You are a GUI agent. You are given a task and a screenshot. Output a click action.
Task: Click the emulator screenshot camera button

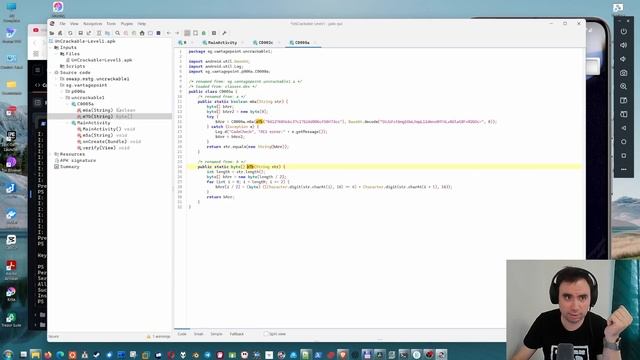624,73
